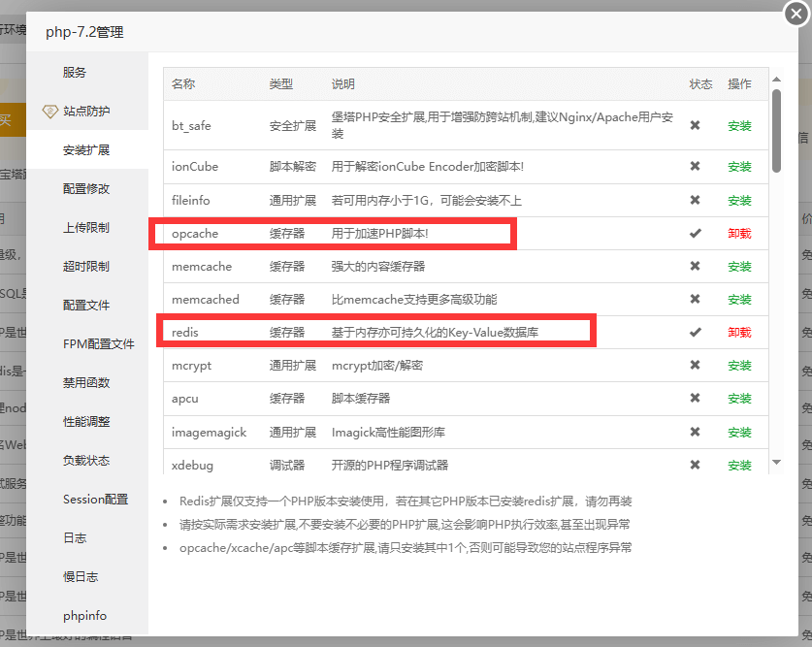Click the shield icon beside 站点防护
This screenshot has height=647, width=812.
[x=50, y=112]
